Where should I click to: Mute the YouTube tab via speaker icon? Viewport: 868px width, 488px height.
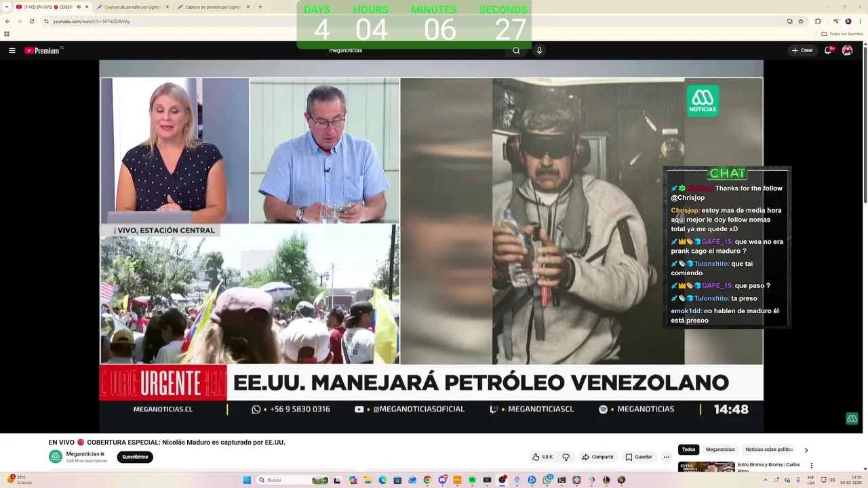coord(79,7)
